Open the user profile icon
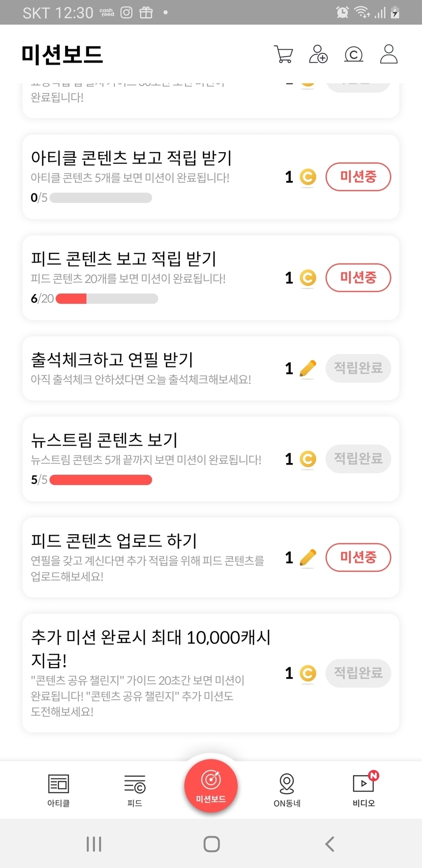Viewport: 422px width, 868px height. (388, 54)
